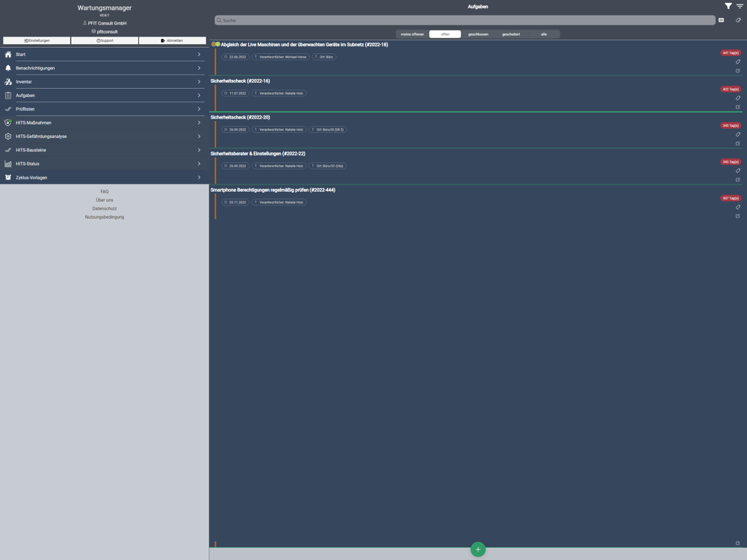Add a task with the green plus button
This screenshot has width=747, height=560.
[x=478, y=549]
